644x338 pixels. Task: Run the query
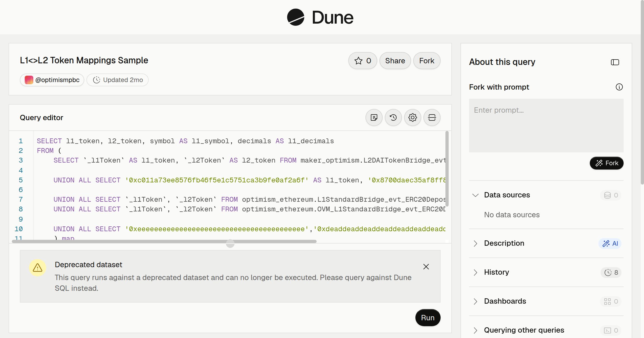click(x=428, y=318)
